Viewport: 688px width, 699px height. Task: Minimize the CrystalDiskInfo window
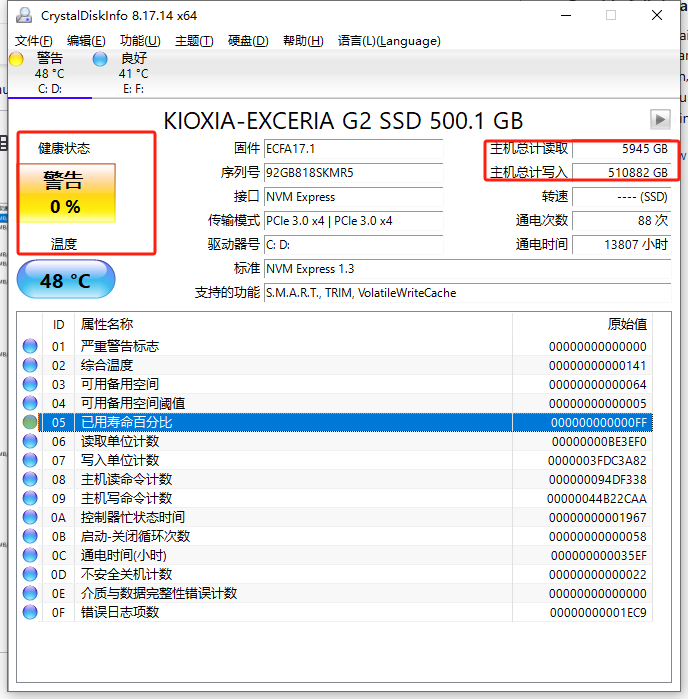point(566,16)
